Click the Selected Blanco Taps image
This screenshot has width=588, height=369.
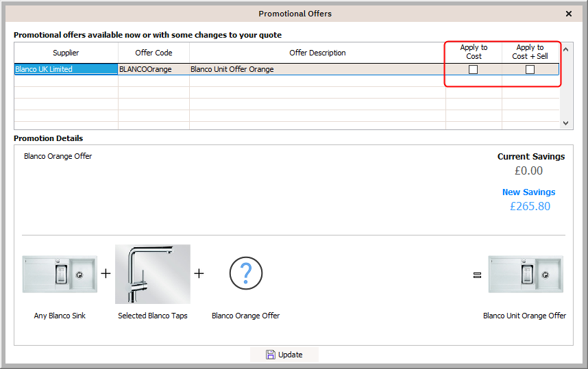(x=153, y=274)
